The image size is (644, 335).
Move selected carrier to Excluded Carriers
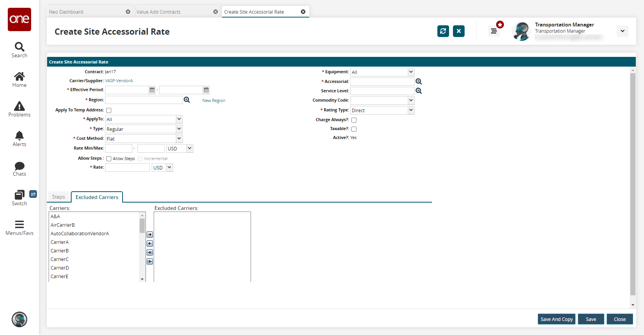coord(150,235)
